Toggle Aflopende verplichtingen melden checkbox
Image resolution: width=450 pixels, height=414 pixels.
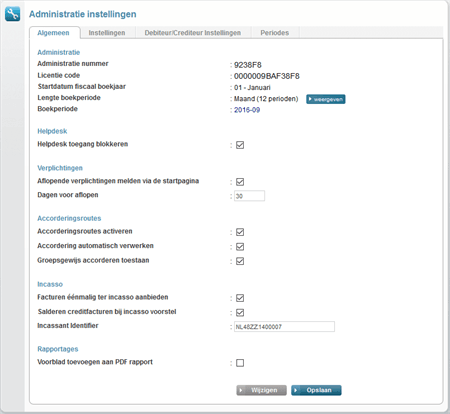[240, 182]
